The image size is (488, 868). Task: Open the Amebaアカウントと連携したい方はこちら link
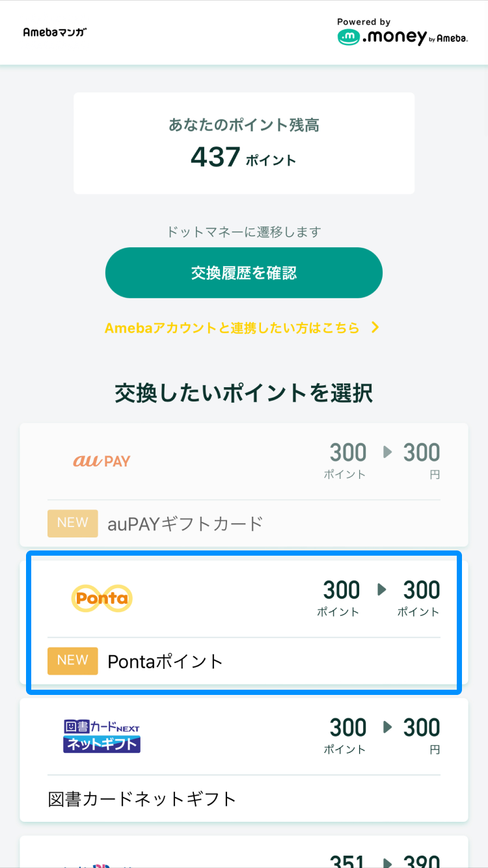(x=232, y=328)
